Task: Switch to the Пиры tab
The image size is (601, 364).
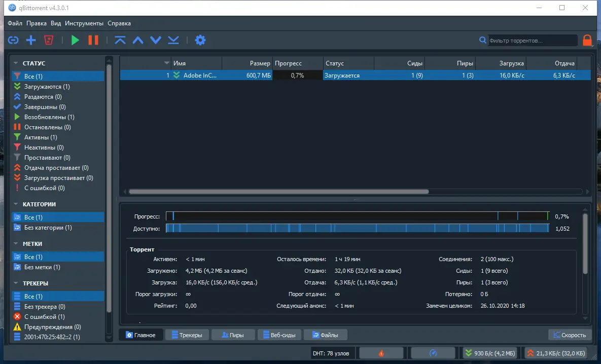Action: tap(233, 334)
